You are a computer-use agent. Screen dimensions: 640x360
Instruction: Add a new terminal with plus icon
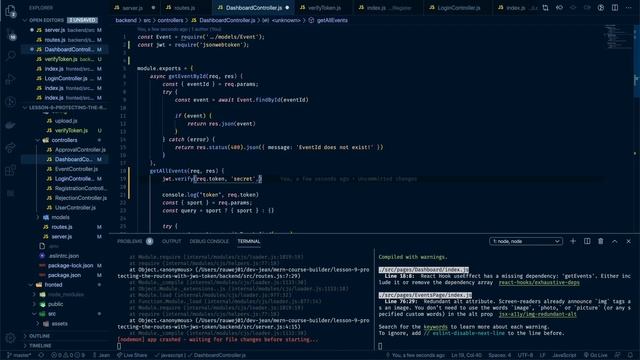click(x=573, y=241)
